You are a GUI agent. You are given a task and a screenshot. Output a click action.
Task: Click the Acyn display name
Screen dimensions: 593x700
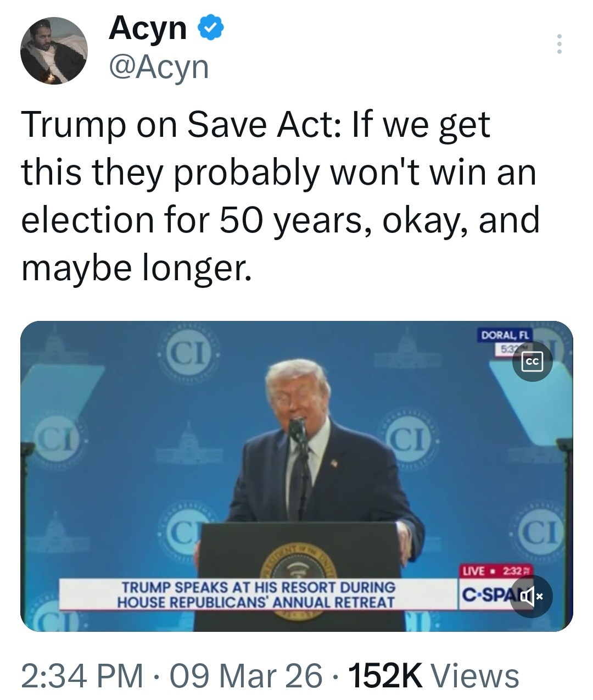[148, 27]
